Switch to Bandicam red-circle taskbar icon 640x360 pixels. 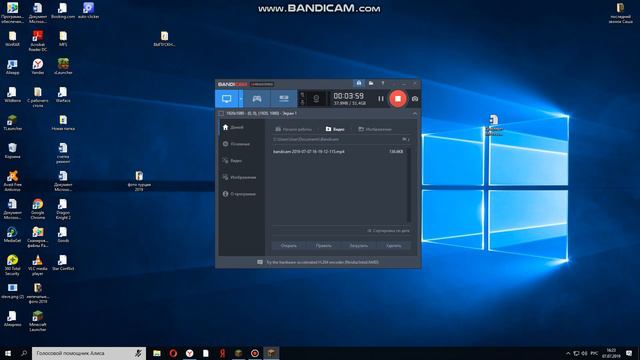coord(255,353)
